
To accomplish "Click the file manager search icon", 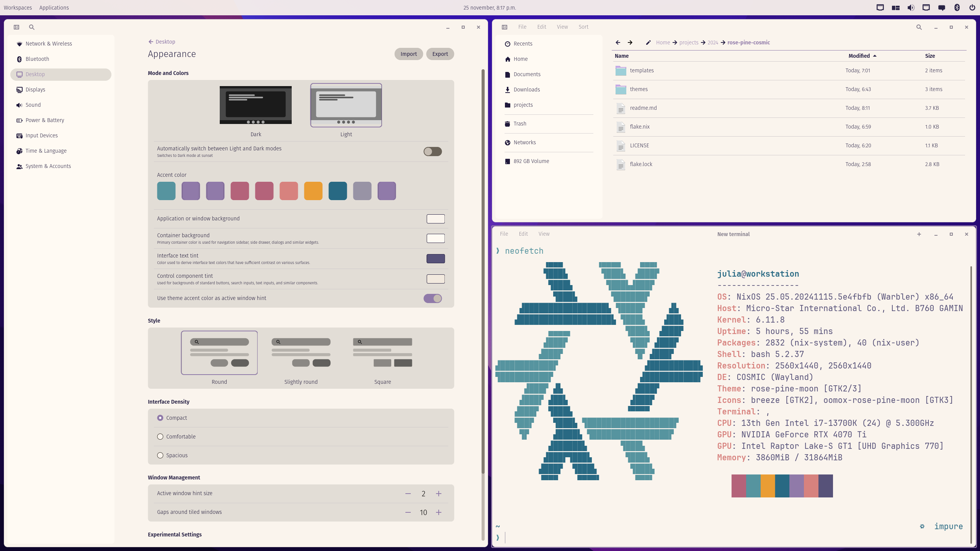I will point(919,27).
